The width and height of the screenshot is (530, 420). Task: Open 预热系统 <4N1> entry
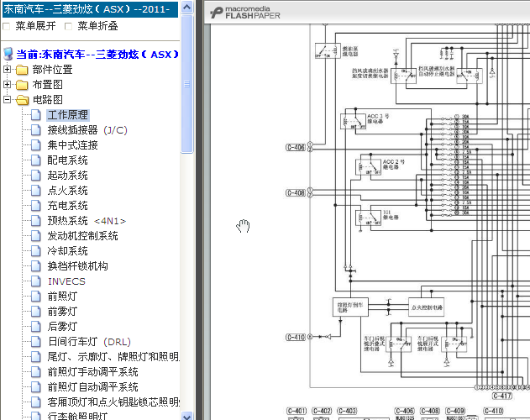tap(87, 221)
